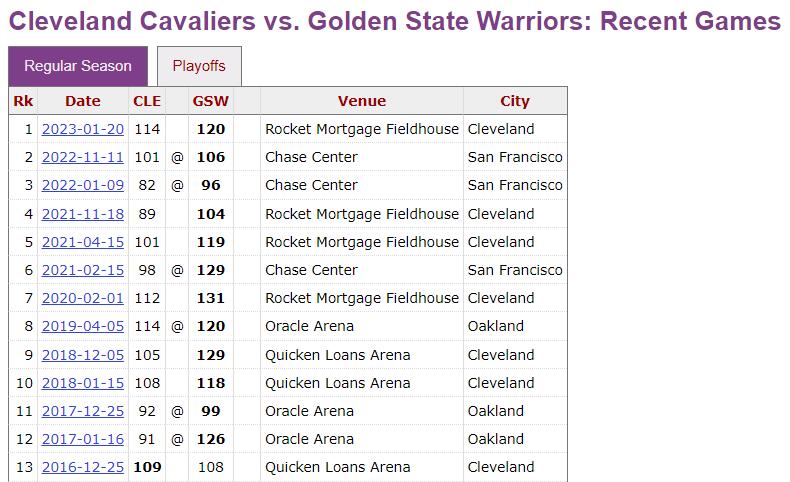Click the 2017-12-25 date link
This screenshot has width=790, height=482.
click(x=83, y=411)
